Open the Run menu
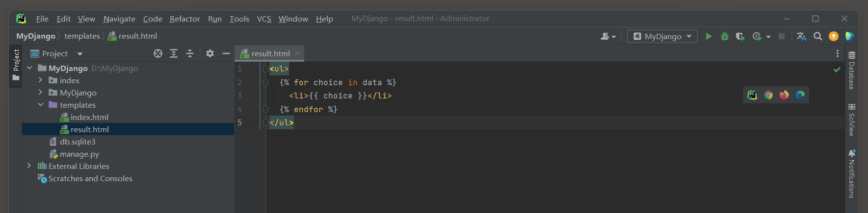 [x=215, y=19]
